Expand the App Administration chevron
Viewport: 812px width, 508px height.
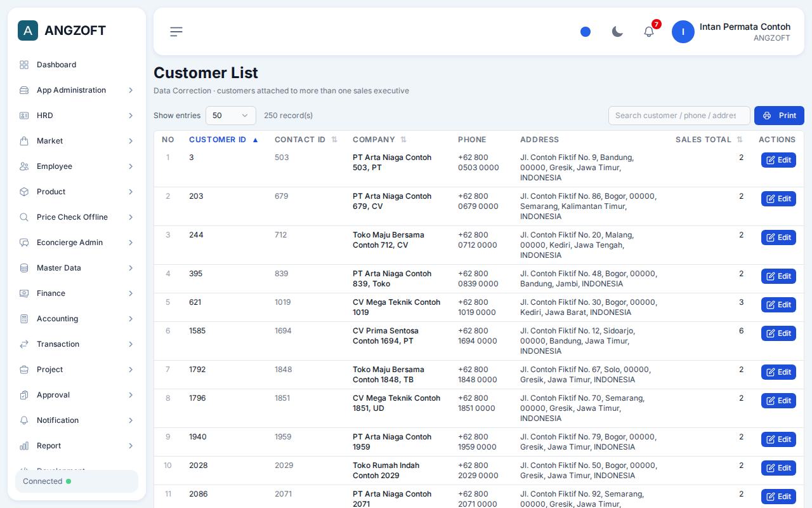click(x=131, y=90)
